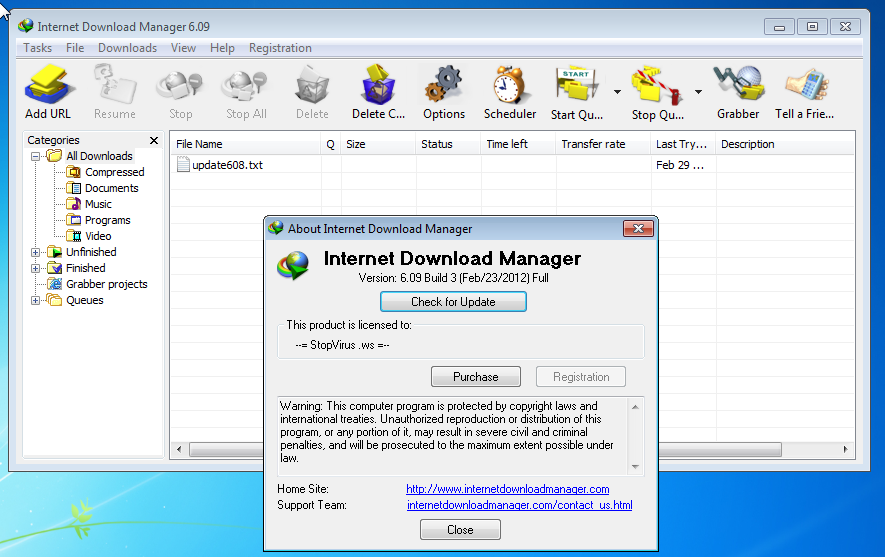Click the Stop toolbar icon
This screenshot has height=557, width=885.
pos(180,85)
